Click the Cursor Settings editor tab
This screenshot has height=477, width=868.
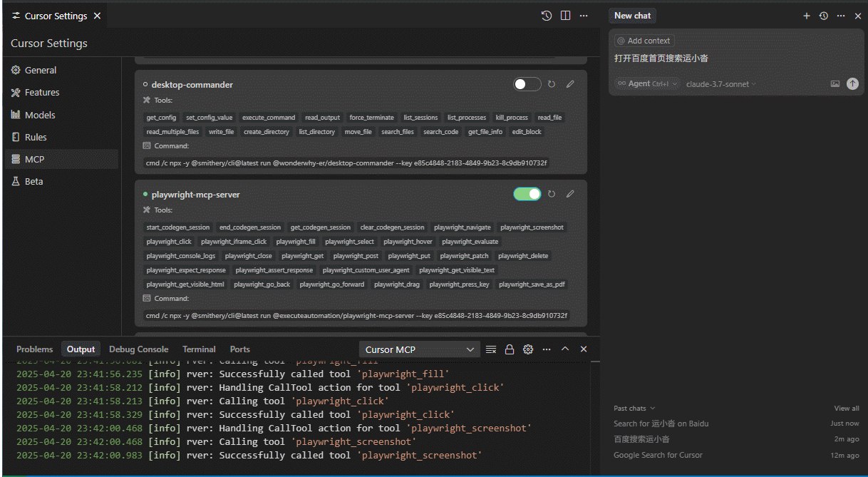[x=56, y=16]
